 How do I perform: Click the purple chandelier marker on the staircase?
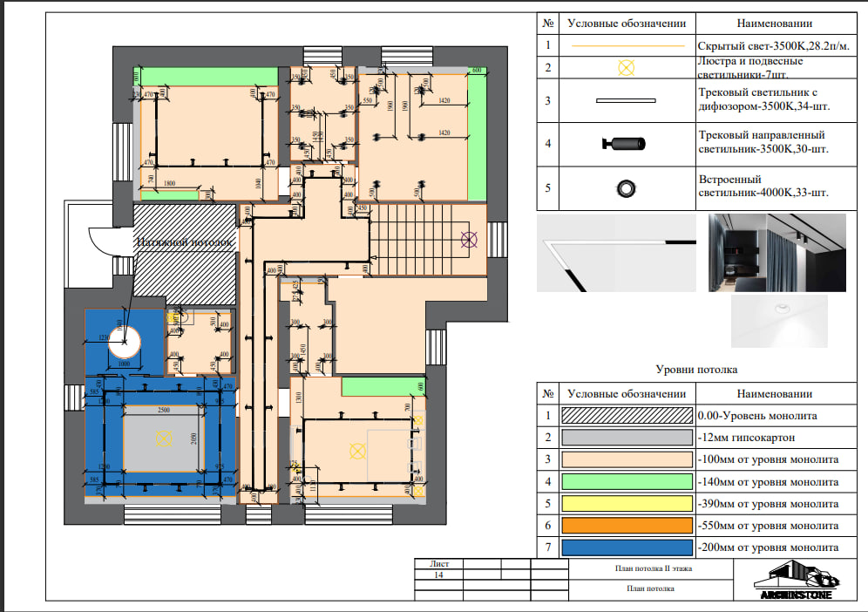[x=469, y=240]
